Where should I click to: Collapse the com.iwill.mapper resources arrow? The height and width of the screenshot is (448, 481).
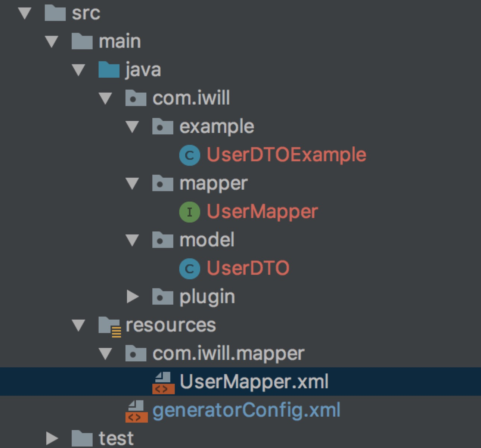(106, 354)
